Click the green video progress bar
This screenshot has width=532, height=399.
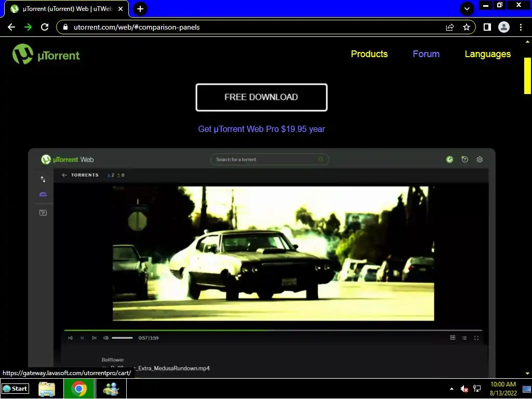[273, 330]
